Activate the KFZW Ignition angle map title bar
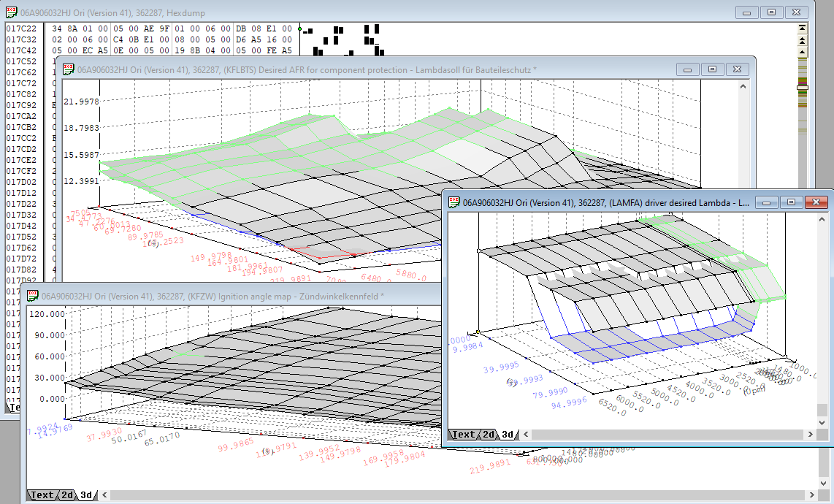The image size is (834, 504). pos(219,296)
